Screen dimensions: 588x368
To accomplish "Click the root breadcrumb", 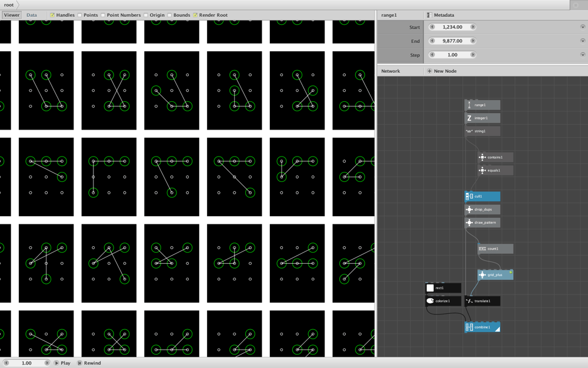I will tap(9, 5).
